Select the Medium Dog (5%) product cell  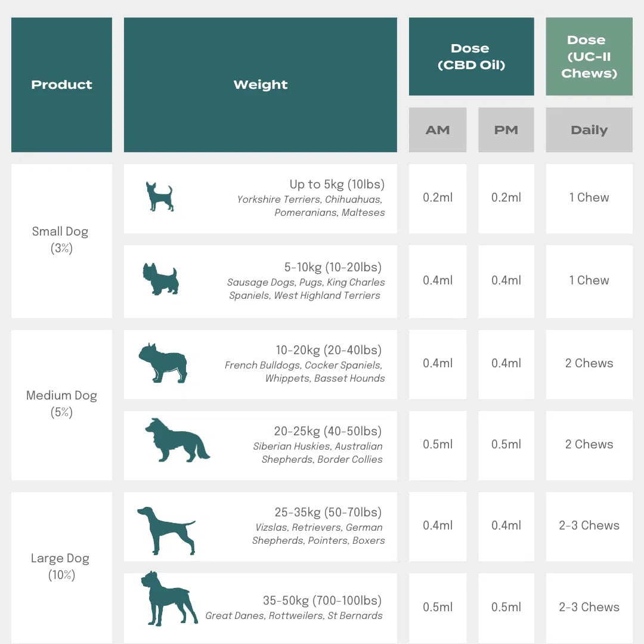point(61,404)
